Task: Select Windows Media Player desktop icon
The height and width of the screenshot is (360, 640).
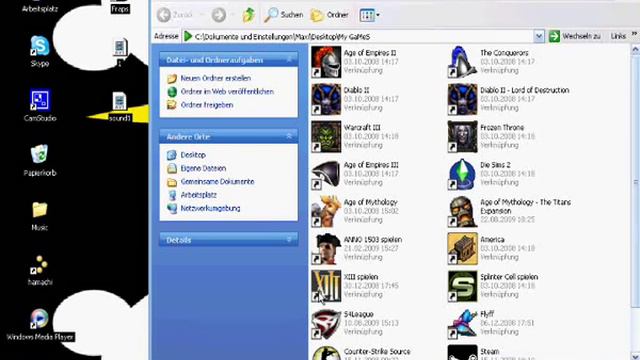Action: [x=40, y=319]
